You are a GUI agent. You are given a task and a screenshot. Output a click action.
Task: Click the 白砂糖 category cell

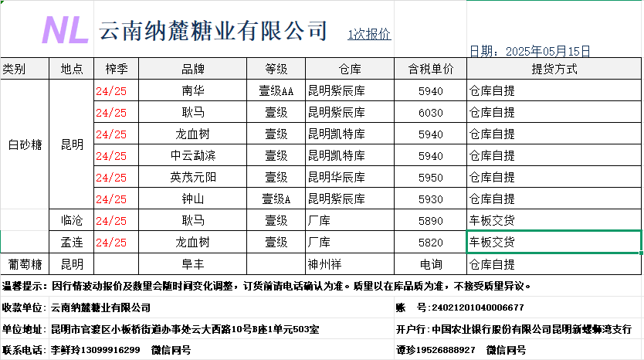25,144
